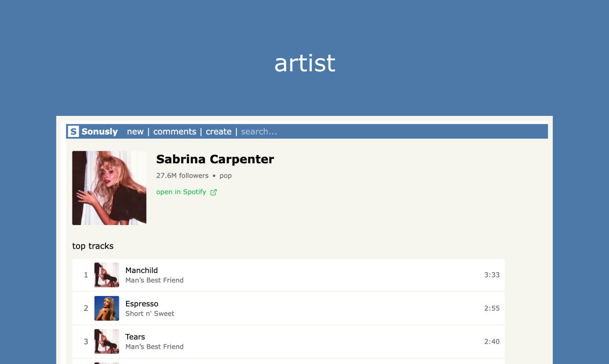Viewport: 609px width, 364px height.
Task: Click the Sabrina Carpenter artist photo
Action: (x=109, y=187)
